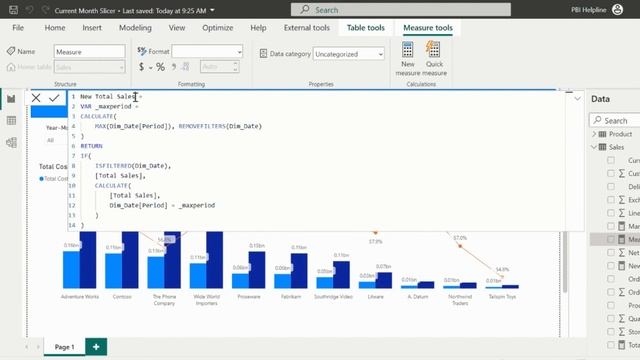The height and width of the screenshot is (360, 640).
Task: Click the Save icon in title bar
Action: [x=13, y=10]
